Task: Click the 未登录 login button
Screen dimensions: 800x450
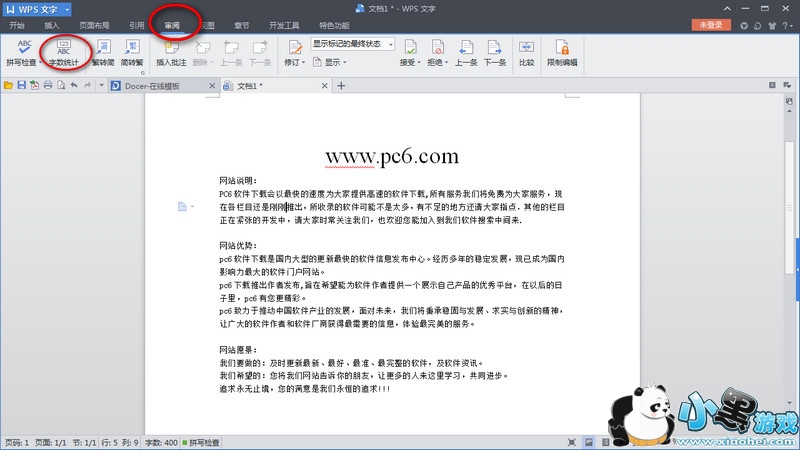Action: pyautogui.click(x=711, y=25)
